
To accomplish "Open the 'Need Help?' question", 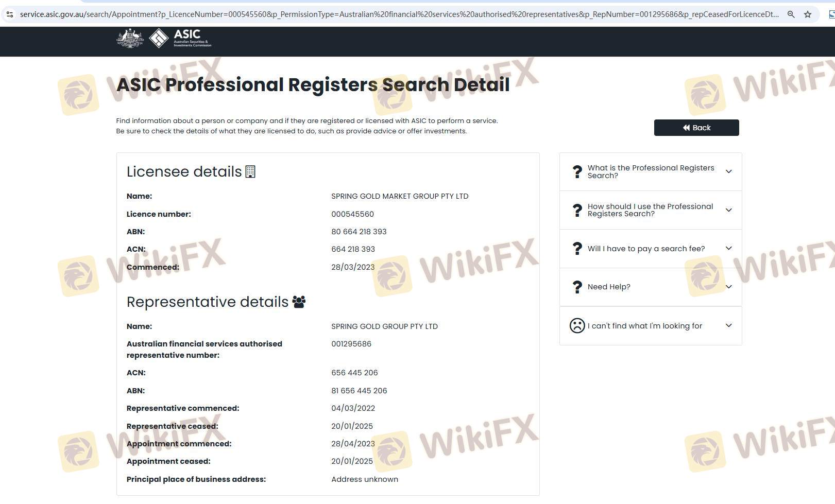I will click(651, 287).
